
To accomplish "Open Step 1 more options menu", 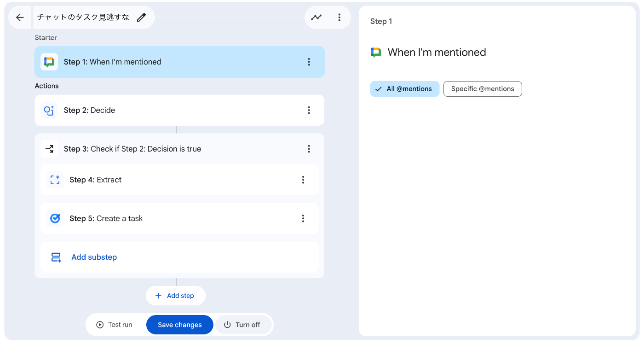I will click(x=309, y=62).
